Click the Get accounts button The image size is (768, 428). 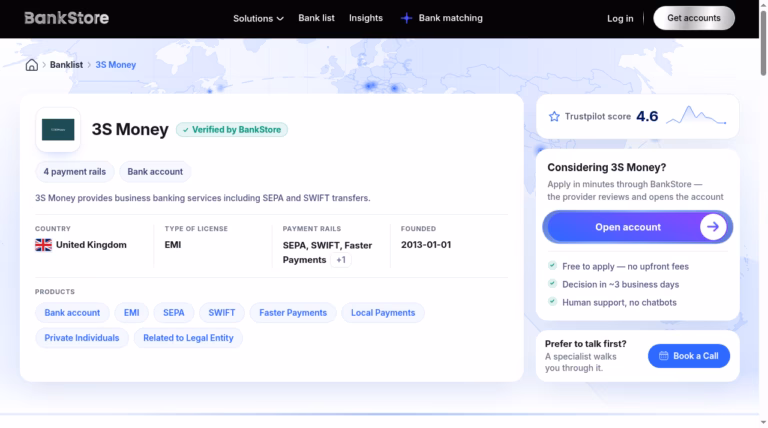(x=694, y=18)
